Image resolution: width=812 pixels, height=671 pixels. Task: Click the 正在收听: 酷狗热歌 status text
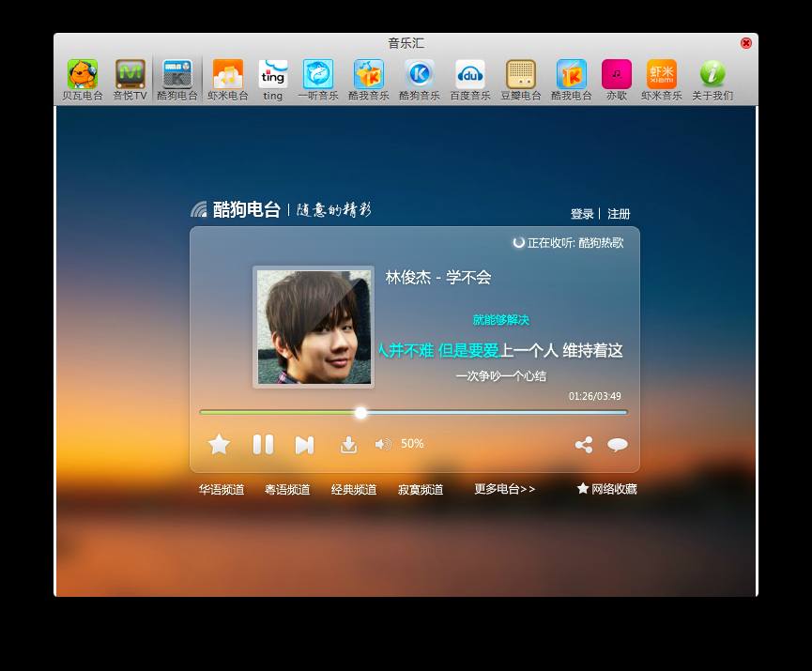tap(568, 243)
